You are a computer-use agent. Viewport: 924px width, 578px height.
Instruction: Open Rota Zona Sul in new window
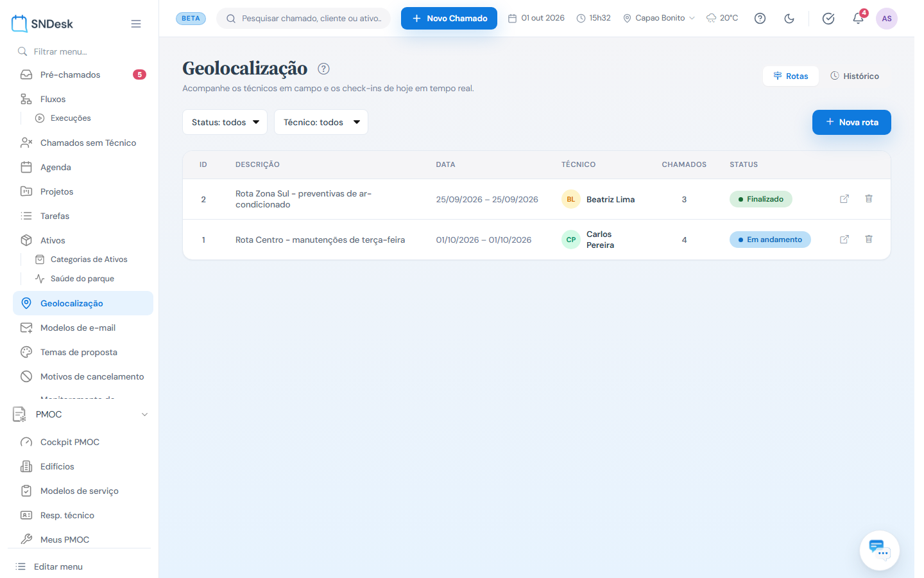(x=844, y=199)
